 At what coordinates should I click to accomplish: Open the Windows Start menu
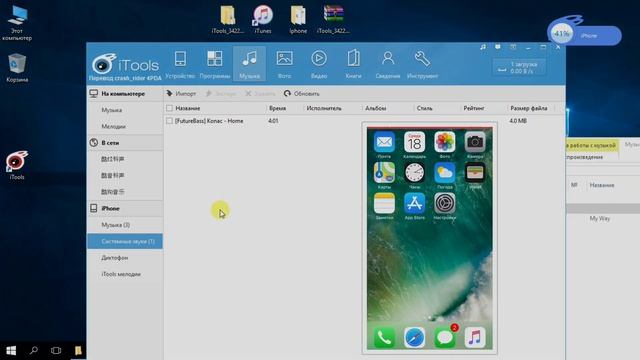pos(11,350)
